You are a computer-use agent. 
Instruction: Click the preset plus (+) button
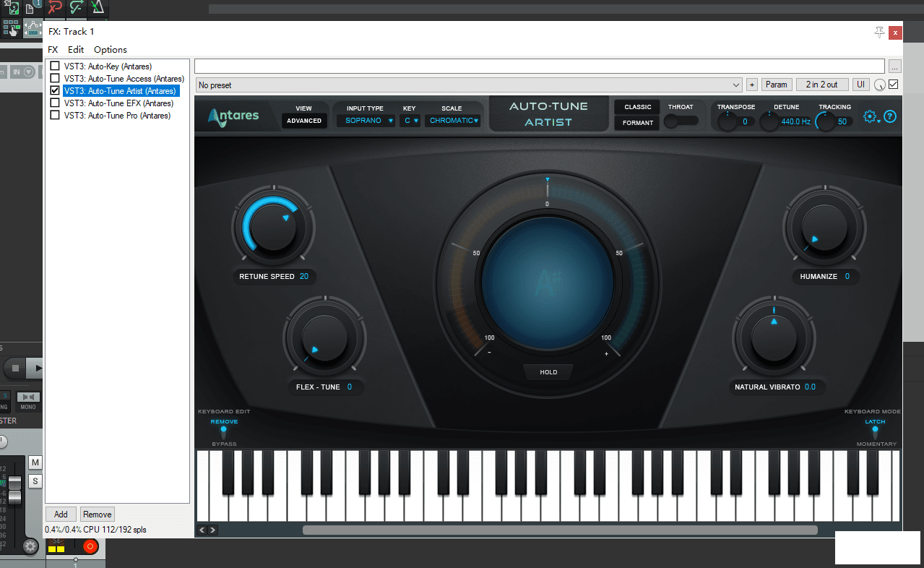click(752, 85)
